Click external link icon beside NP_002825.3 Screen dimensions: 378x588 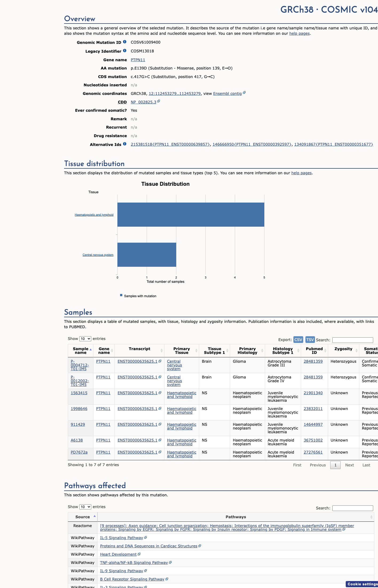159,101
